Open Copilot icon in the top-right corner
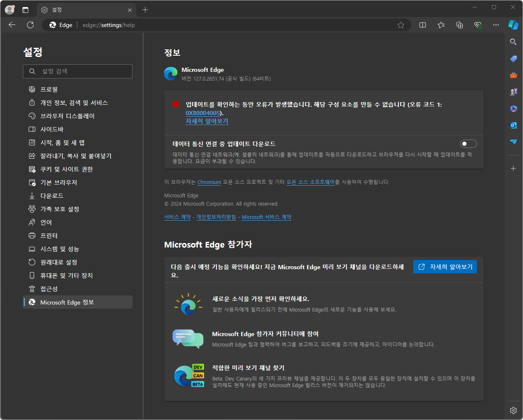The image size is (523, 420). click(513, 25)
